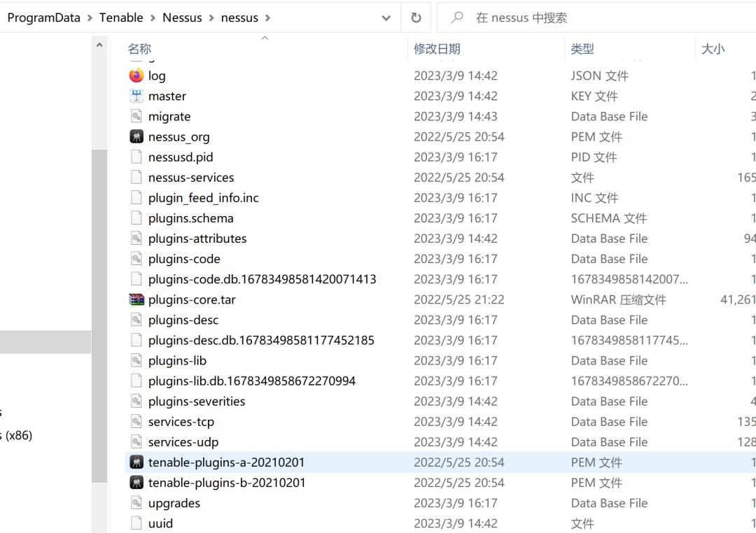Image resolution: width=756 pixels, height=533 pixels.
Task: Click the migrate database file icon
Action: pos(136,116)
